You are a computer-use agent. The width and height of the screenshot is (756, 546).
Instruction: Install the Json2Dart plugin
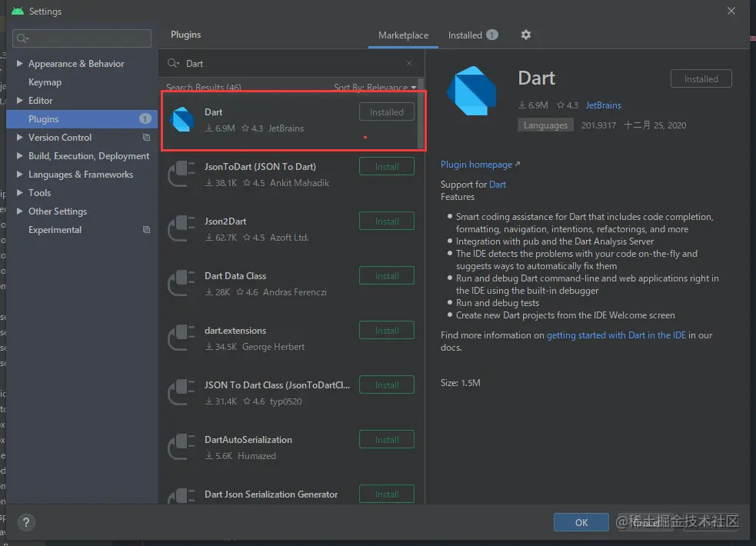tap(386, 221)
